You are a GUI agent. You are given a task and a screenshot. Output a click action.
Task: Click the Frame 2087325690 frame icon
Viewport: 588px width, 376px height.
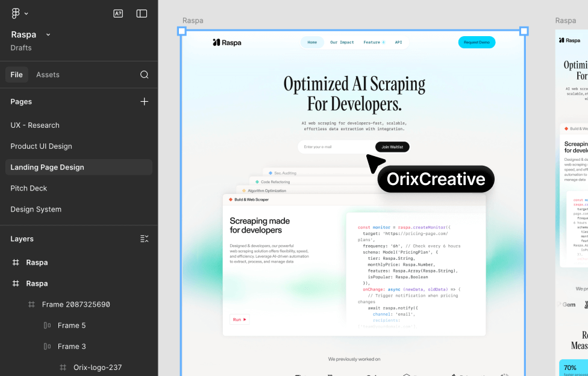point(31,304)
